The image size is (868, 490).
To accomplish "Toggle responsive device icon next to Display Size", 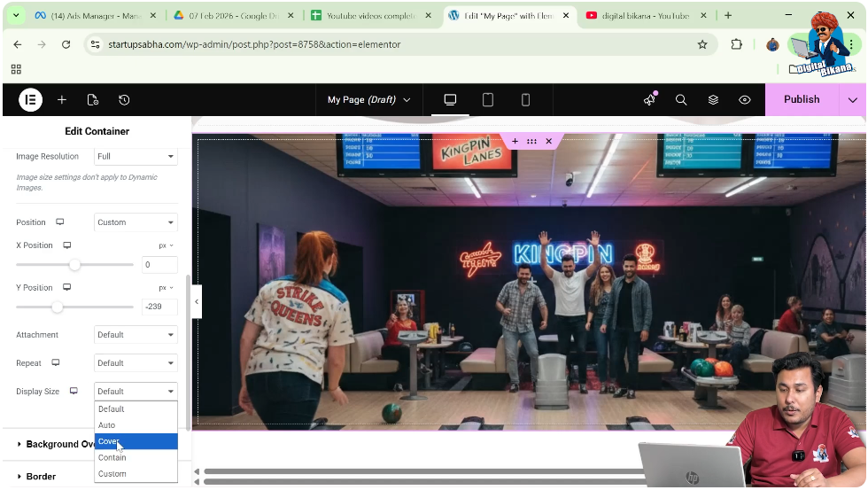I will tap(74, 391).
